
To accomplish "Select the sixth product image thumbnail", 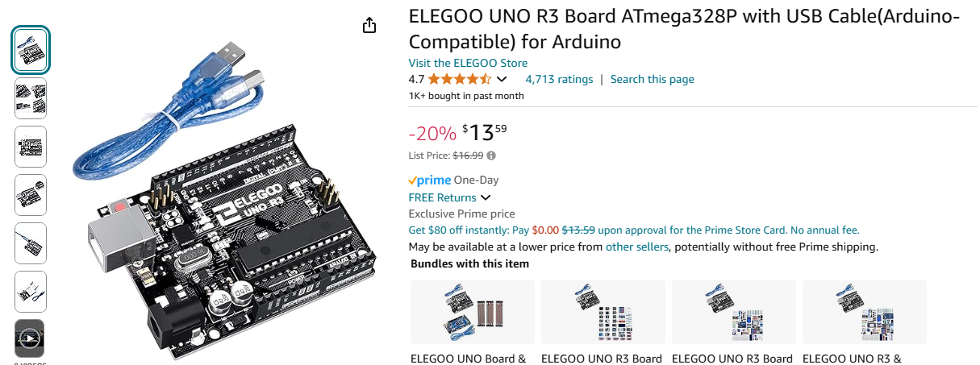I will tap(31, 291).
